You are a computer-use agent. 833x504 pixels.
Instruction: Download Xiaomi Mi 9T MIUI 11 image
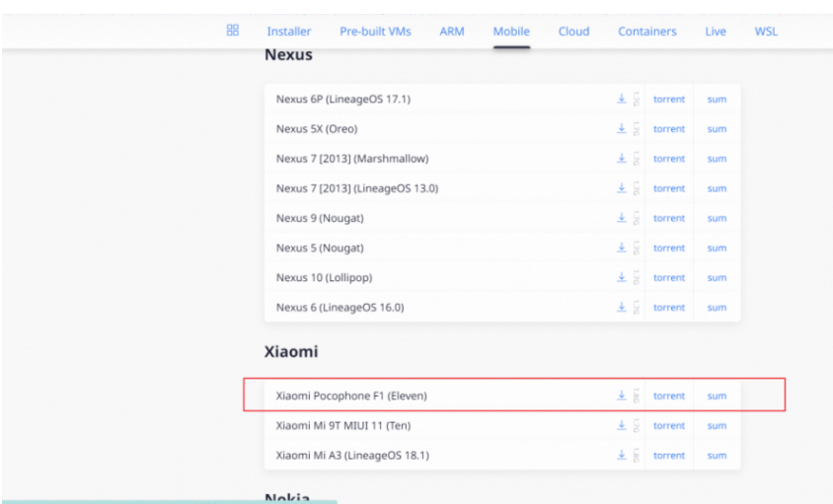coord(622,425)
